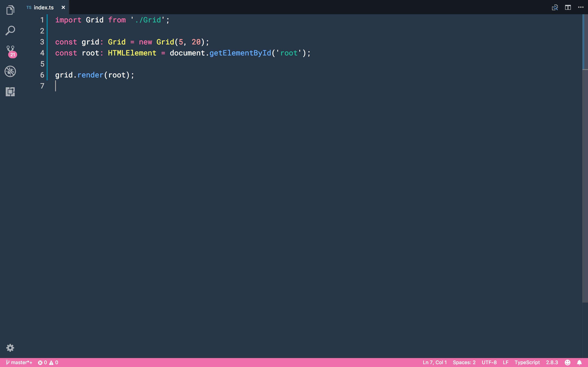Click the master branch indicator
This screenshot has width=588, height=367.
click(x=19, y=362)
